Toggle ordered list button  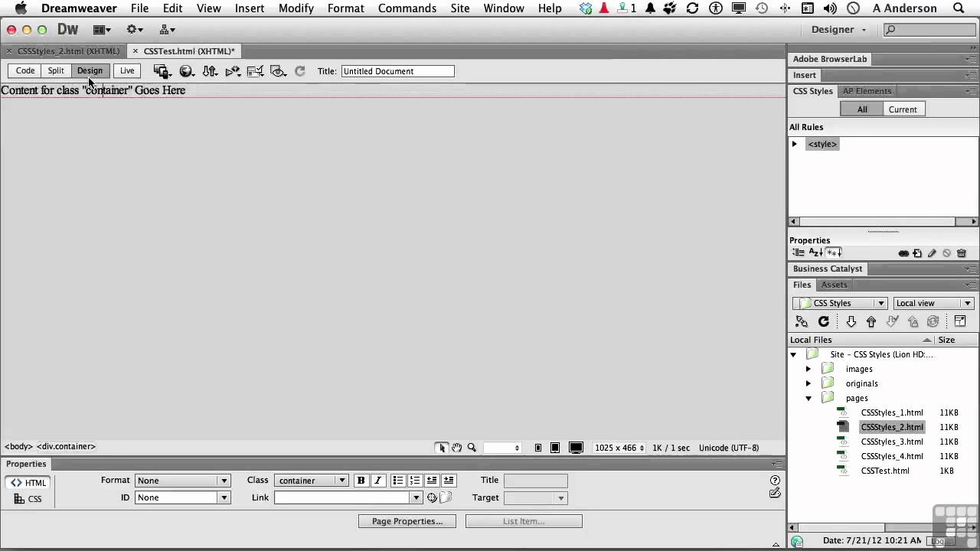click(x=415, y=481)
